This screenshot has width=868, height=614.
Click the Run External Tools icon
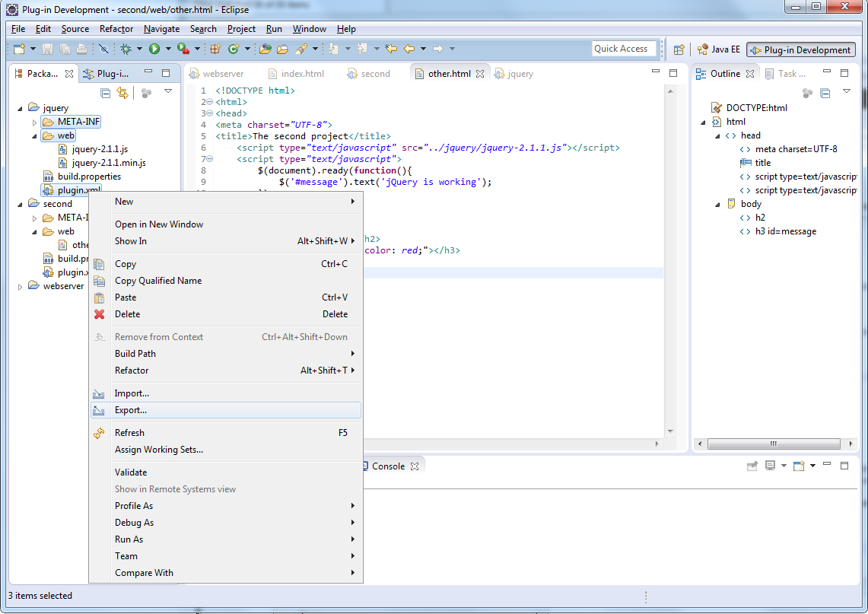point(183,49)
